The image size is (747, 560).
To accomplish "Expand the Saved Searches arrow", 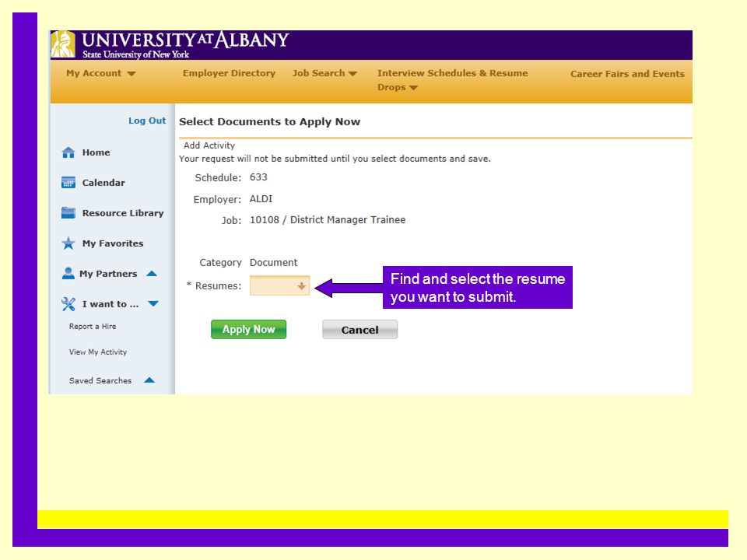I will point(149,380).
